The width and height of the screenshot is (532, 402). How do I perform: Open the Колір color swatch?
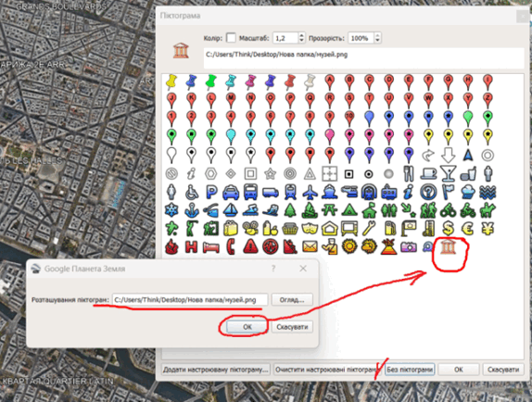click(231, 38)
